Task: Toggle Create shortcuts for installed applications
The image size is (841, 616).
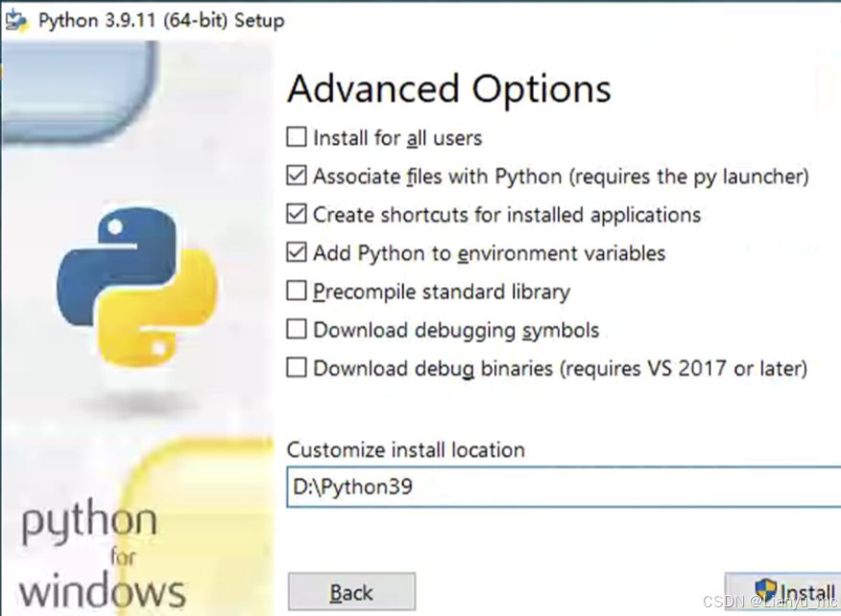Action: tap(297, 214)
